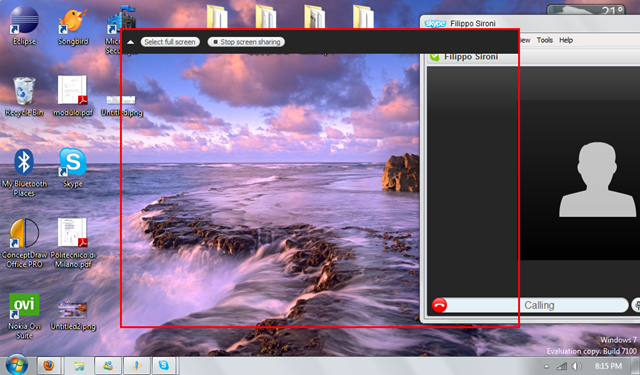Viewport: 640px width, 375px height.
Task: Select the ConceptDraw Office PRO shortcut
Action: 24,243
